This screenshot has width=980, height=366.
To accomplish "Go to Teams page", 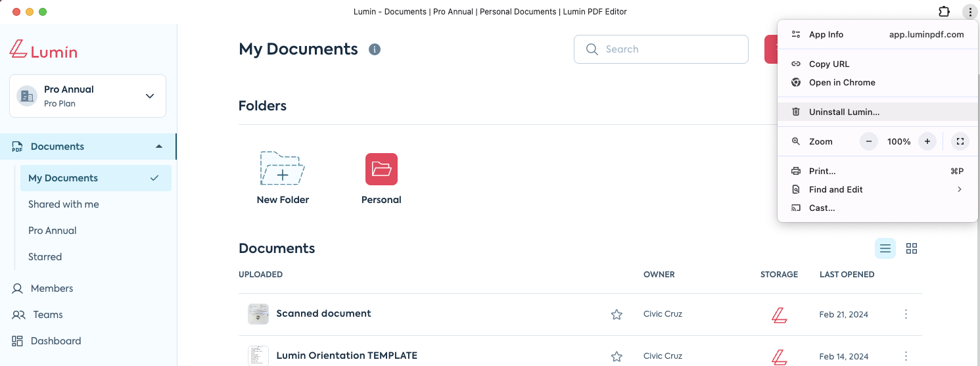I will 48,315.
